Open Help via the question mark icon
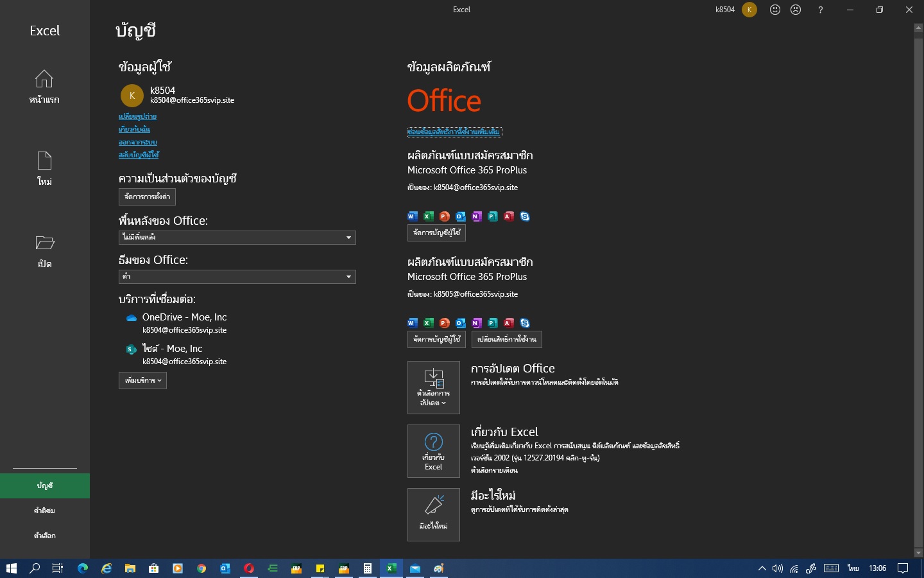924x578 pixels. 820,10
